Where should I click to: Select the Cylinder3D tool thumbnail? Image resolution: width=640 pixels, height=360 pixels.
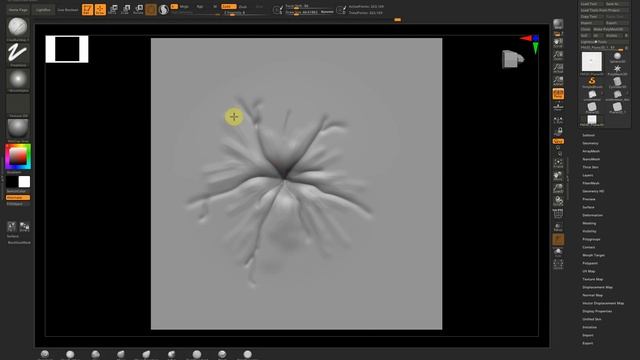tap(617, 82)
